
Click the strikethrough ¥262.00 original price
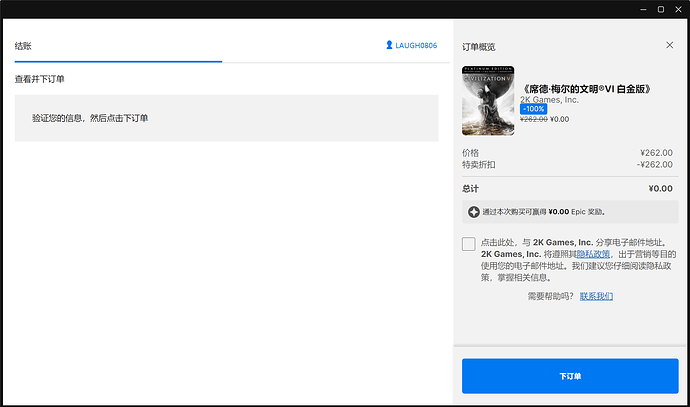tap(534, 119)
